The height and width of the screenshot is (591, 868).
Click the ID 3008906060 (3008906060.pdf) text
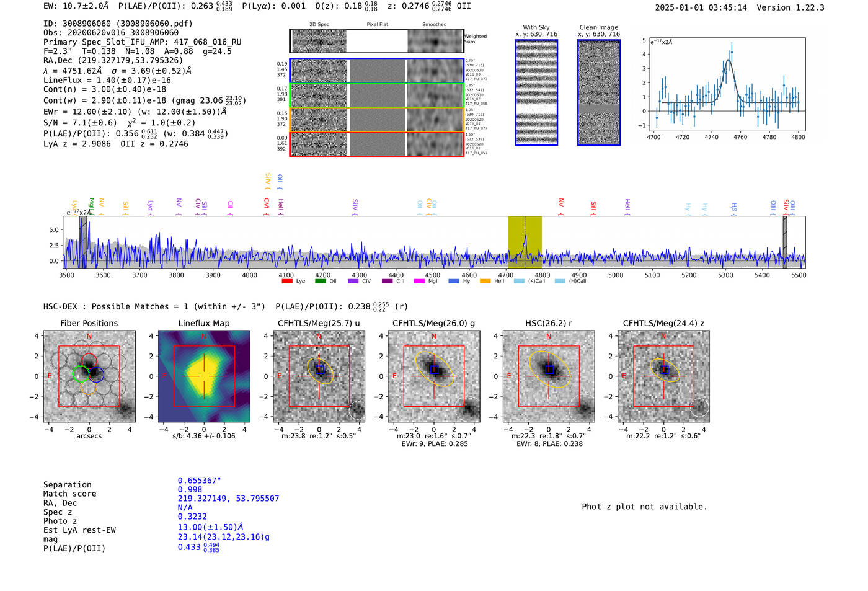[118, 24]
